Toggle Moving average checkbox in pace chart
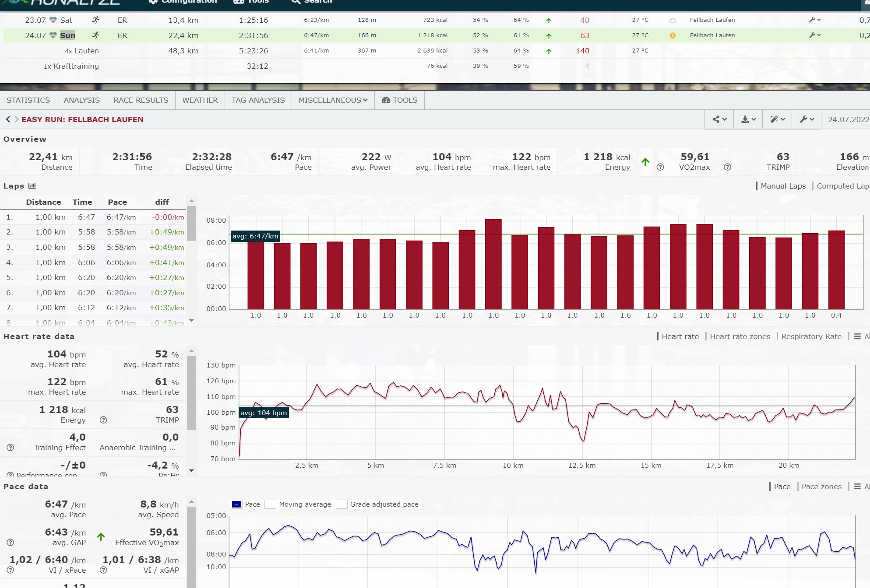 point(271,504)
